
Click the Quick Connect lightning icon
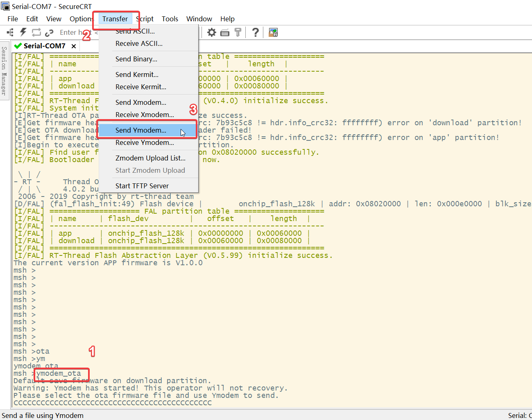click(x=23, y=32)
